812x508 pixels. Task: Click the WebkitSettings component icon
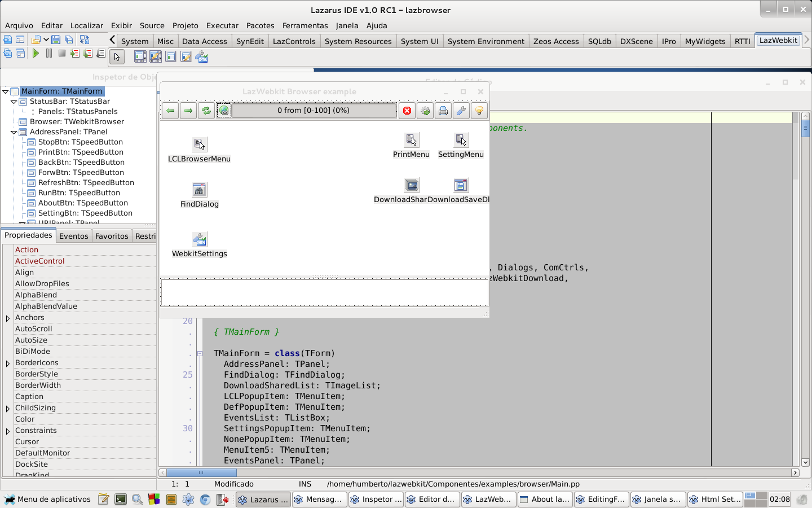click(199, 239)
